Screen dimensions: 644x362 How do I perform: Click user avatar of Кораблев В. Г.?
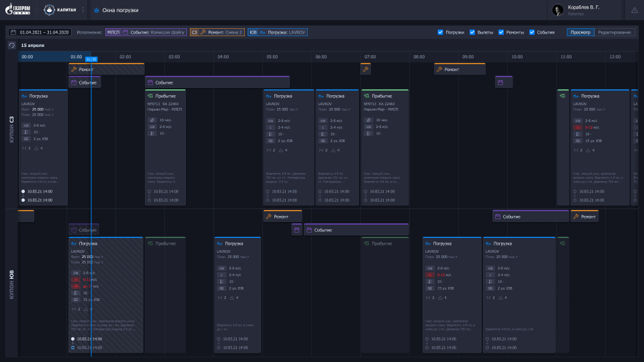click(557, 10)
